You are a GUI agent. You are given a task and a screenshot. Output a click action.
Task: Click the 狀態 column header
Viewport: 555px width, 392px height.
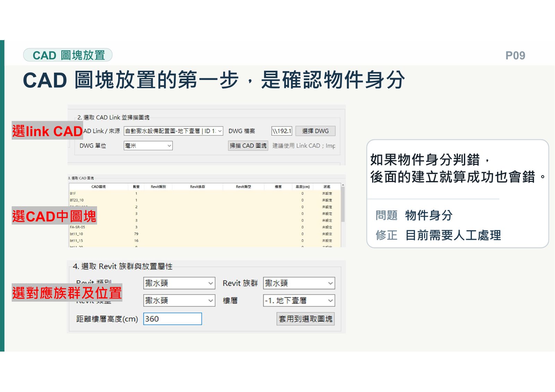327,187
